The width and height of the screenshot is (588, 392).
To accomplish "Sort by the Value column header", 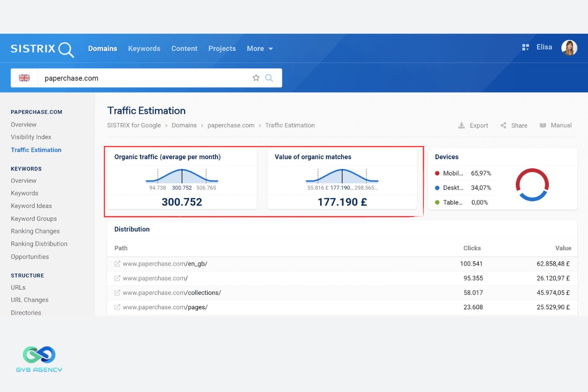I will pos(563,248).
